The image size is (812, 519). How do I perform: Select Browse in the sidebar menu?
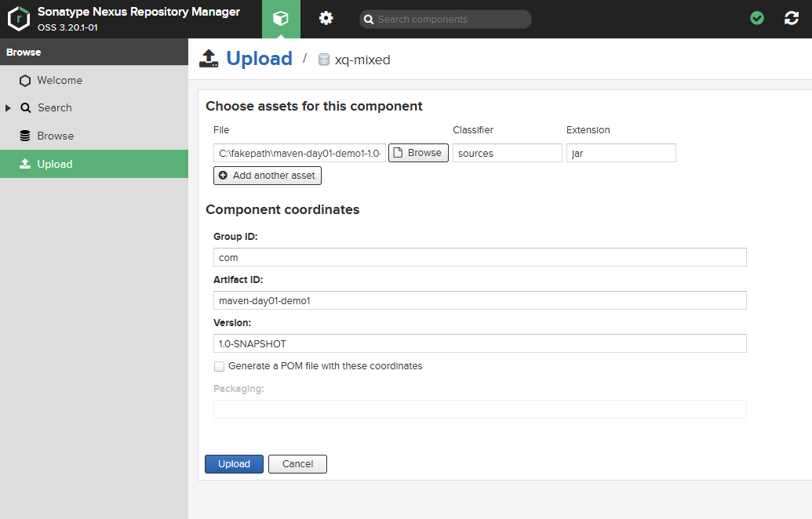click(x=94, y=136)
